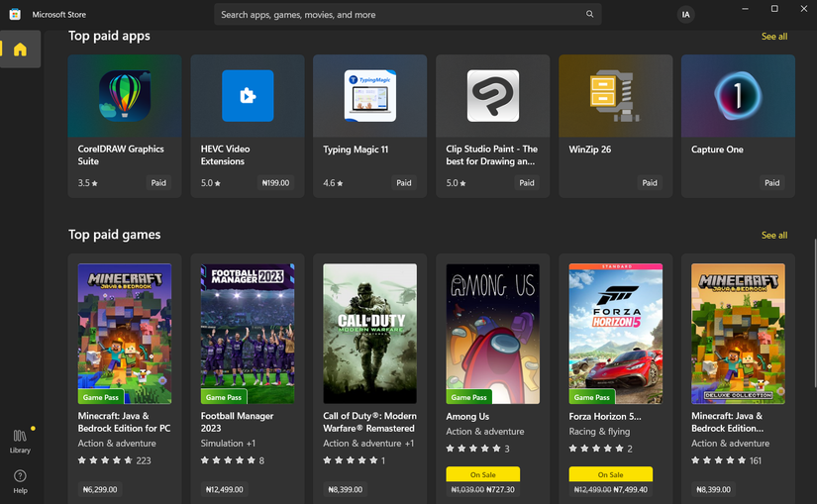Click the search magnifier icon
This screenshot has height=504, width=817.
(589, 14)
